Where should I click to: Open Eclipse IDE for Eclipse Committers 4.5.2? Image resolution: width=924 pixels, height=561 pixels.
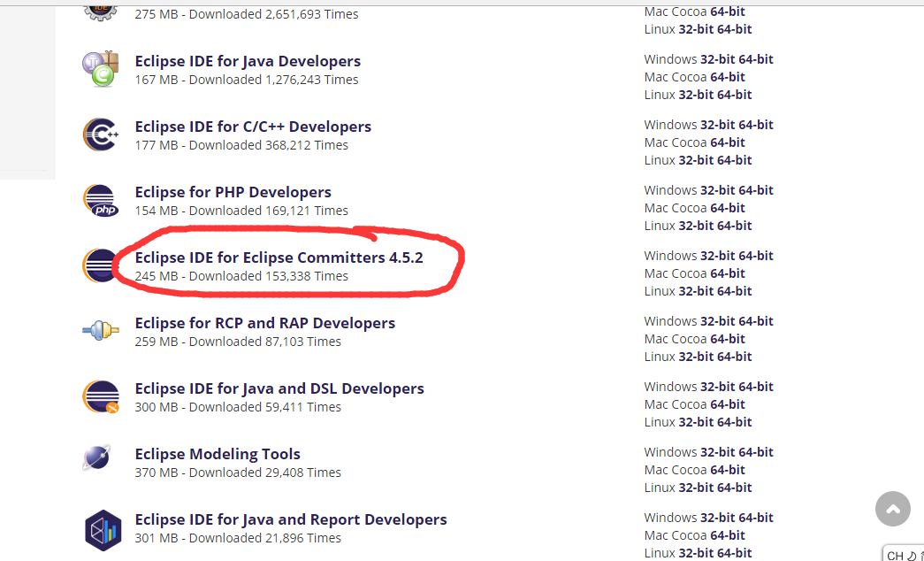pyautogui.click(x=279, y=257)
